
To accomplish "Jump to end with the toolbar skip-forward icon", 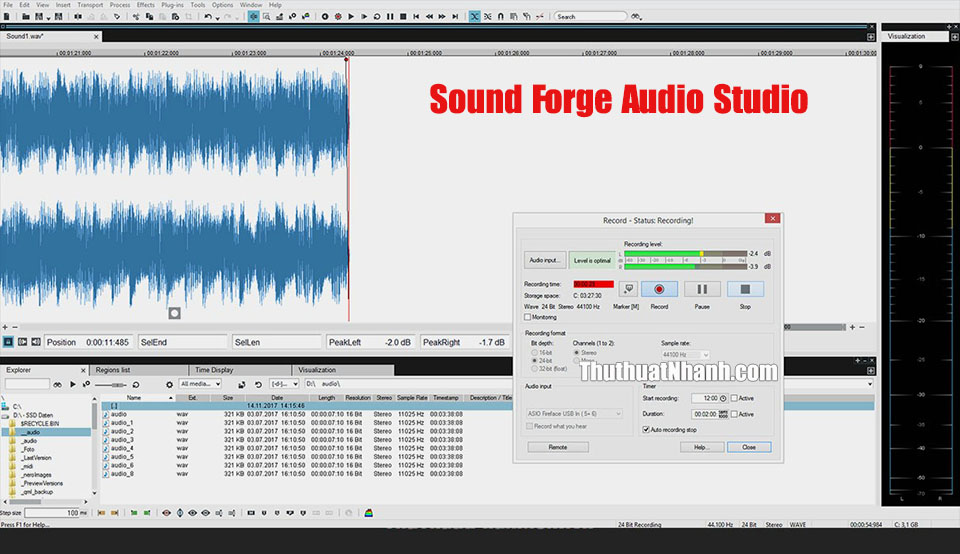I will coord(455,17).
